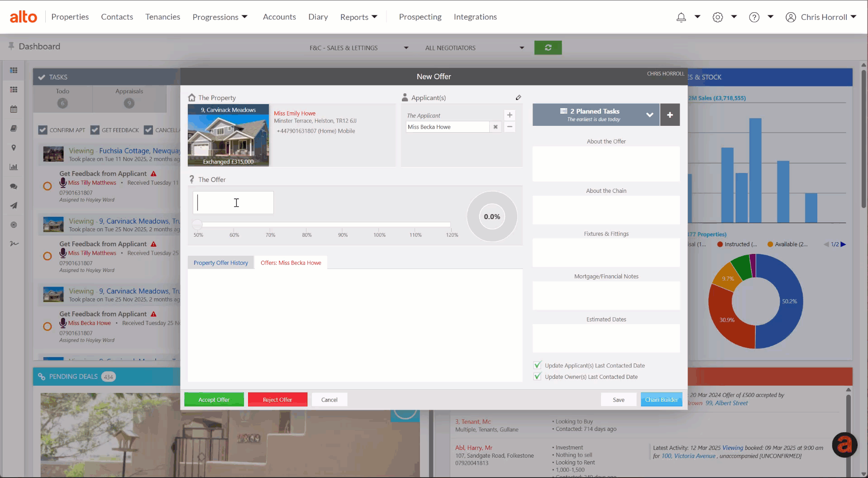Open the Diary menu
The width and height of the screenshot is (868, 478).
pyautogui.click(x=318, y=17)
